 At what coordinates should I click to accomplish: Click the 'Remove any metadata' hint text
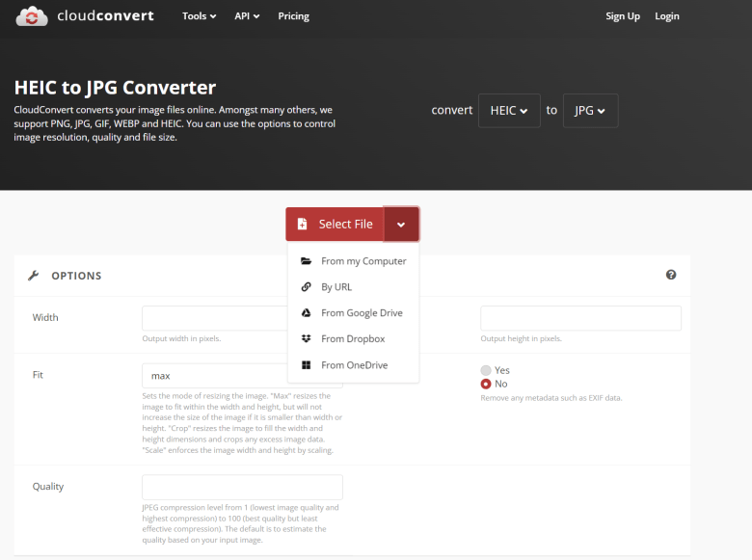pos(551,398)
